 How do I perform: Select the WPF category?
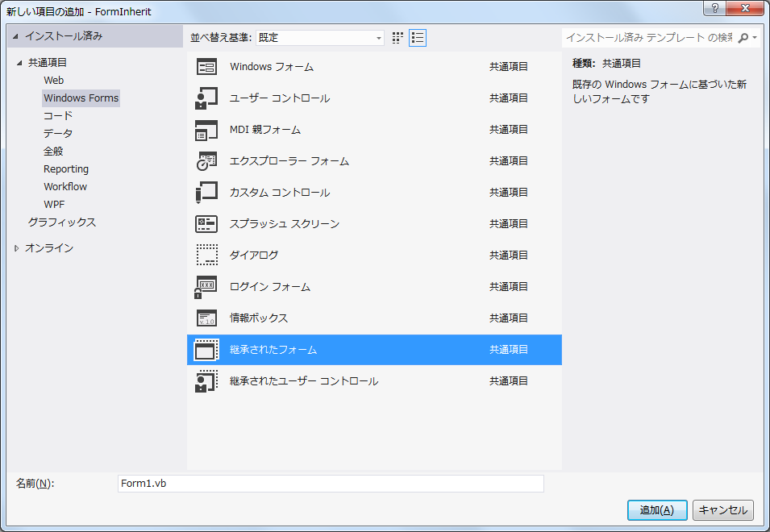coord(54,204)
